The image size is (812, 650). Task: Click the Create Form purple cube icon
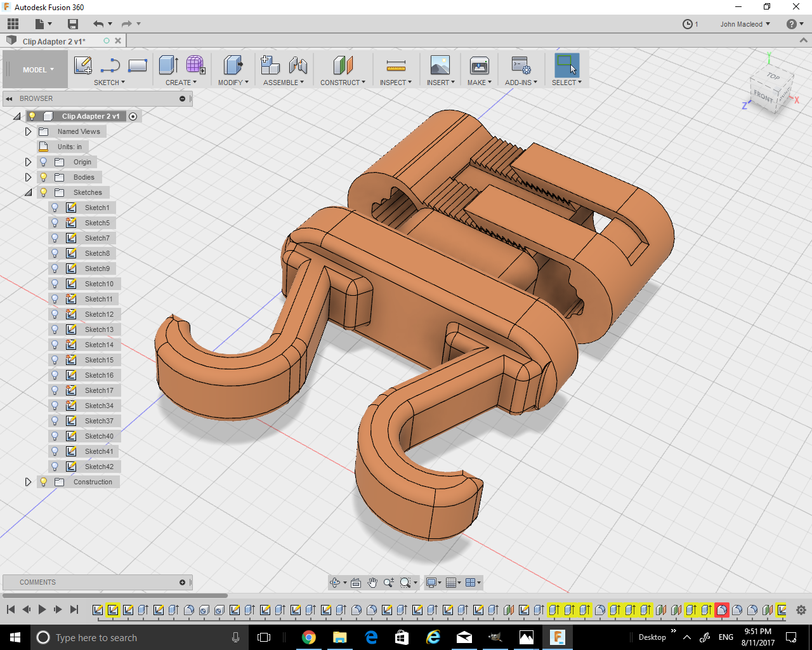[x=195, y=65]
